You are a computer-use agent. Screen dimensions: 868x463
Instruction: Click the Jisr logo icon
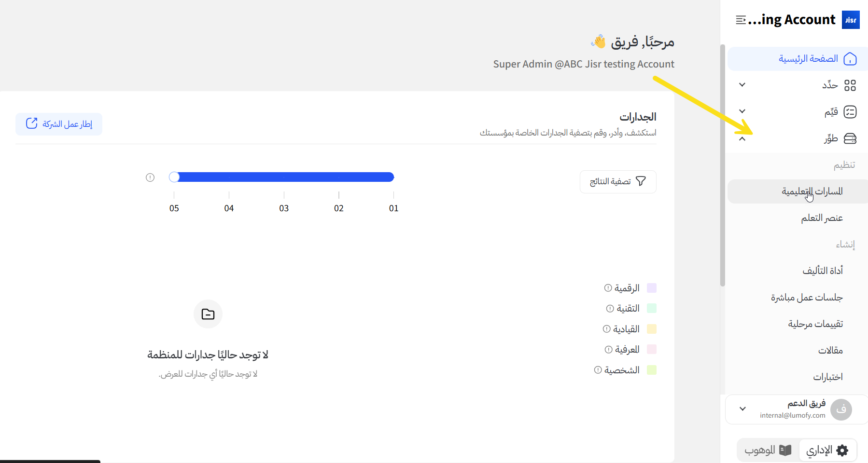tap(851, 20)
